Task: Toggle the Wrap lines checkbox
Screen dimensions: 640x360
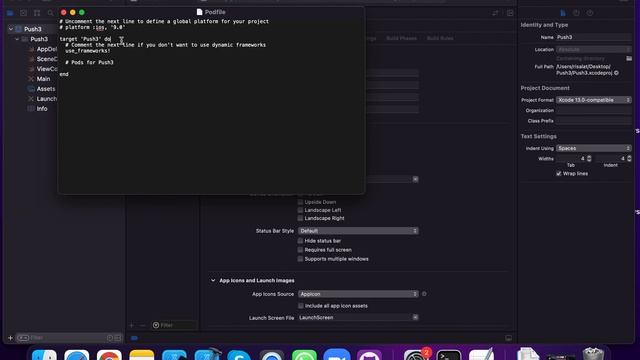Action: (559, 173)
